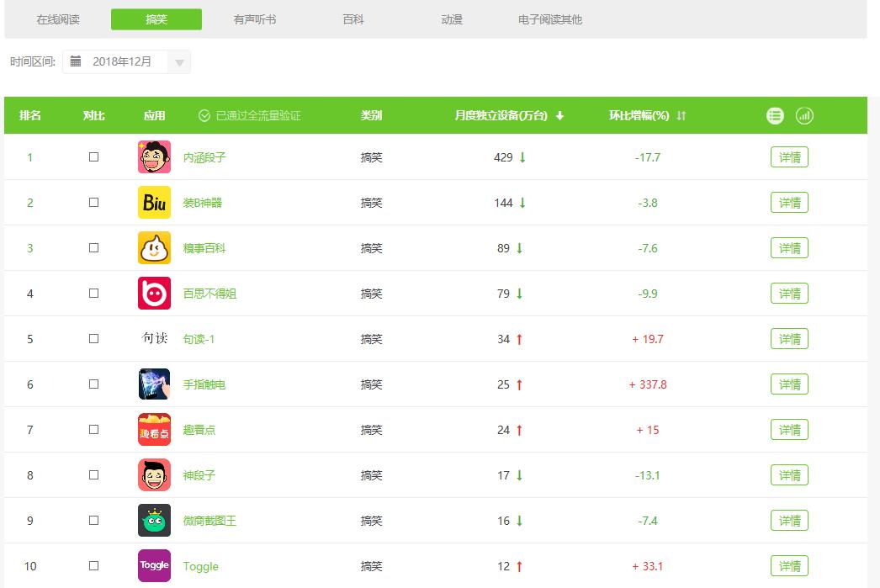
Task: Switch to 电子阅读其他 tab
Action: 550,19
